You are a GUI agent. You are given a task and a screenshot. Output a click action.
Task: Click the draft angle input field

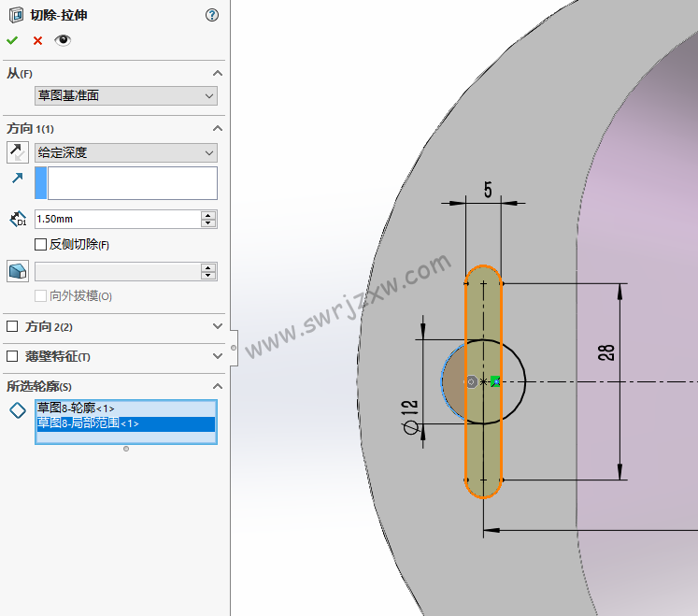click(x=118, y=271)
